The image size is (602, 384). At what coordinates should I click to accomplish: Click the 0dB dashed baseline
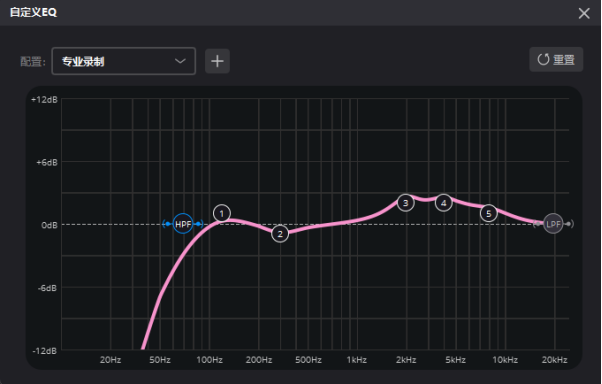[x=315, y=224]
